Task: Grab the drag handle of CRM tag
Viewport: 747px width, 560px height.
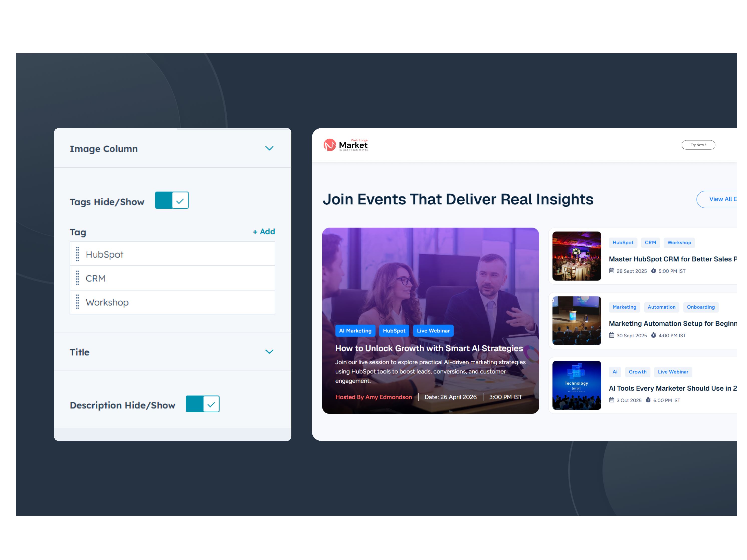Action: point(77,278)
